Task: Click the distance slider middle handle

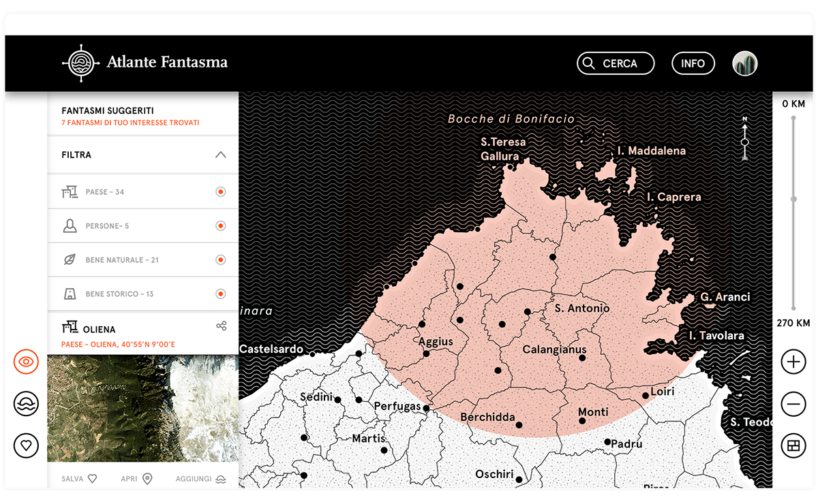Action: (x=793, y=199)
